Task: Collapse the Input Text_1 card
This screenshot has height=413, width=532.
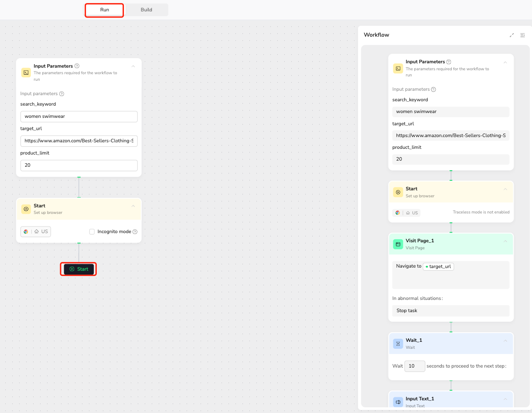Action: (x=505, y=399)
